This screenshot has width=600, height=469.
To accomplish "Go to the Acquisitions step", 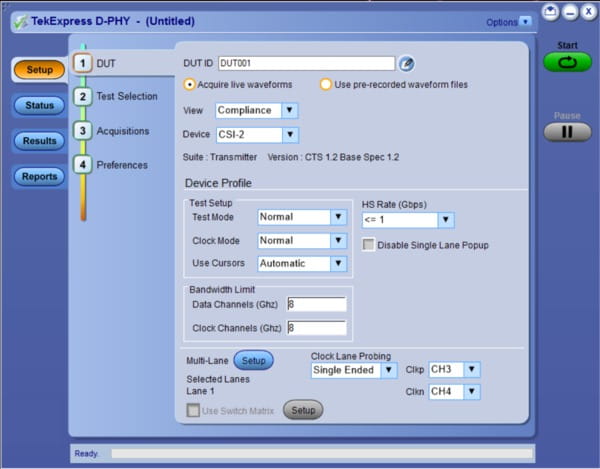I will 123,131.
